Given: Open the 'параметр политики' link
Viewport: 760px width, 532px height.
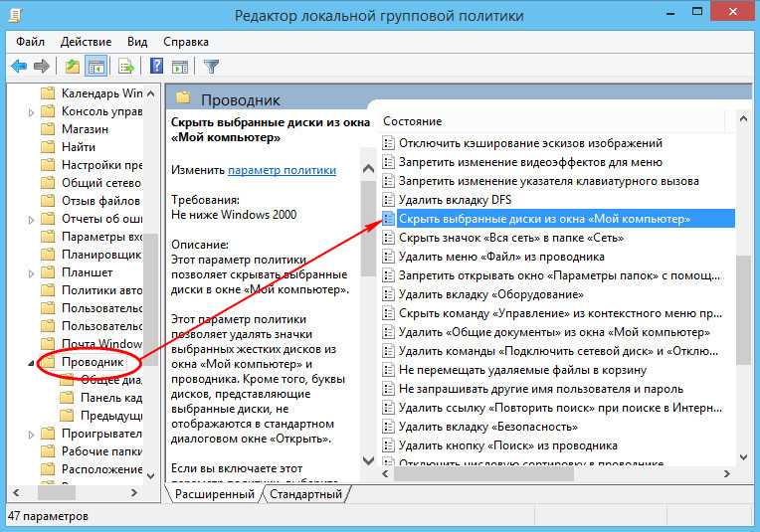Looking at the screenshot, I should [282, 171].
